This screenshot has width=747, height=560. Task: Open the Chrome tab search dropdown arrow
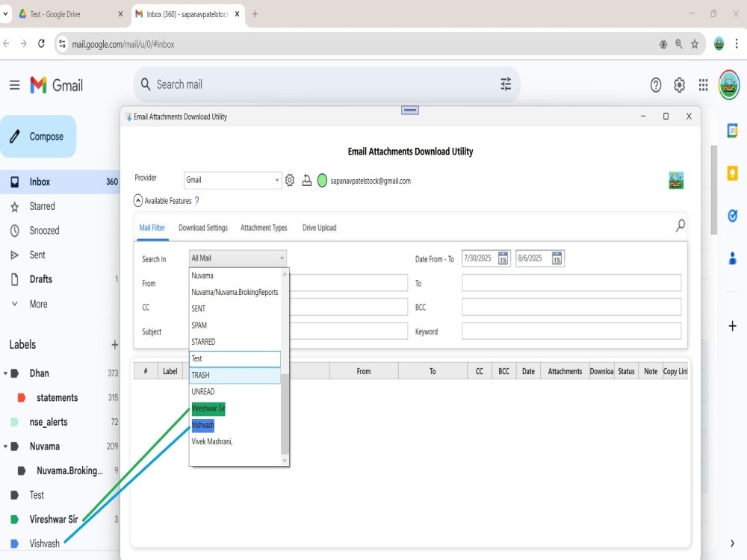point(5,13)
